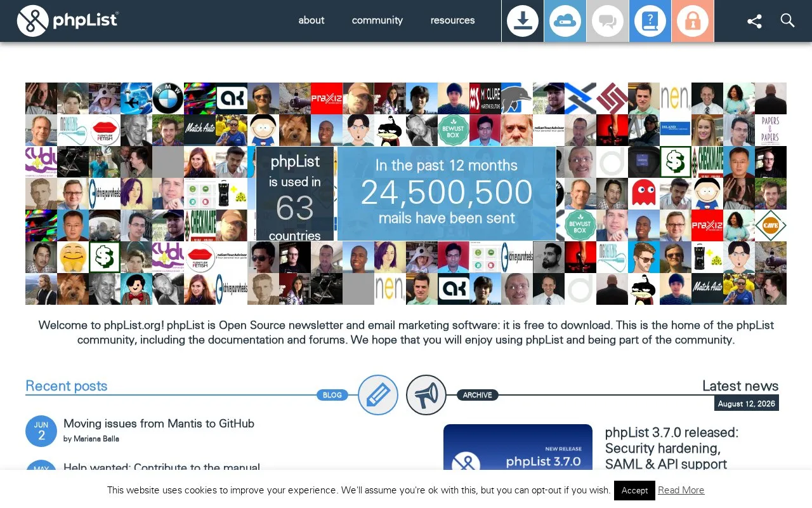Open the about menu

(311, 20)
